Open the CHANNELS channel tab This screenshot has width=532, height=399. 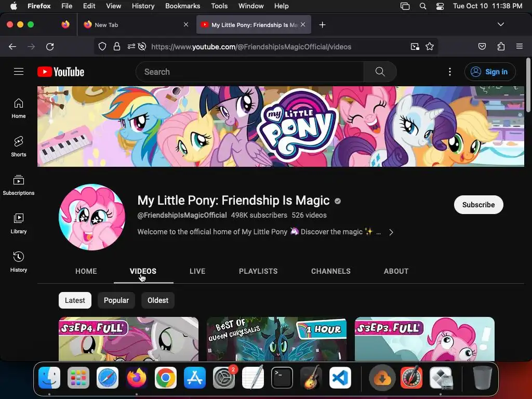click(x=331, y=271)
